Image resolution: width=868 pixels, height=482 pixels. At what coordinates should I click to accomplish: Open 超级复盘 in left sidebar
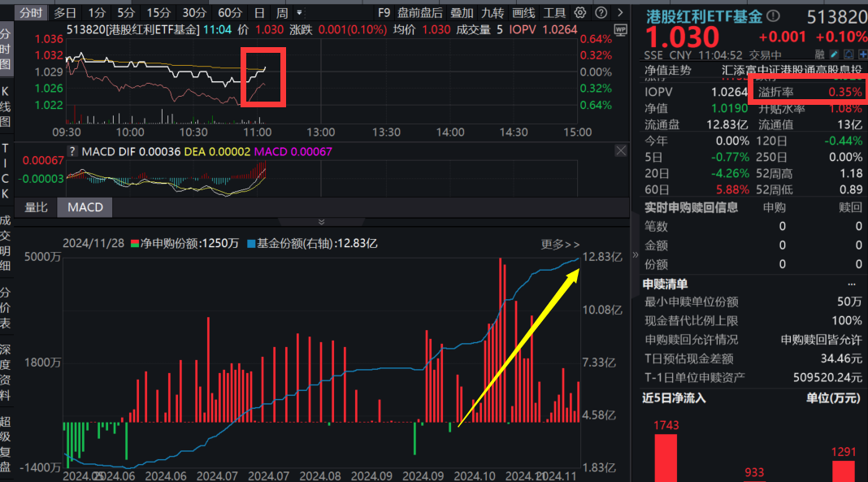(6, 445)
